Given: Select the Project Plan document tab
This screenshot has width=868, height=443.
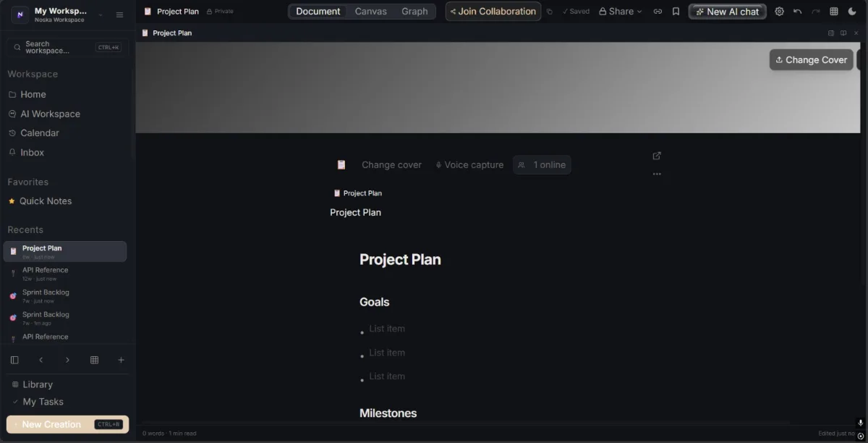Looking at the screenshot, I should [x=167, y=33].
